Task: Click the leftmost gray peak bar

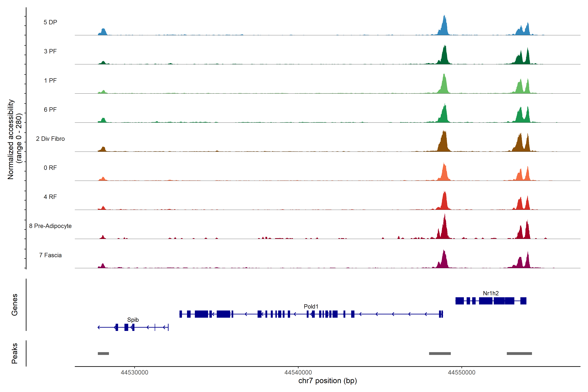Action: (x=103, y=353)
